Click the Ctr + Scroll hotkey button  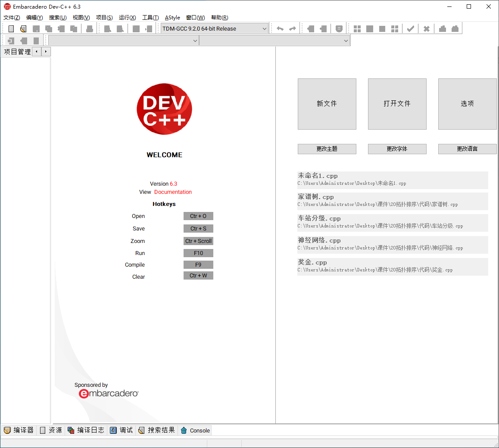coord(198,241)
